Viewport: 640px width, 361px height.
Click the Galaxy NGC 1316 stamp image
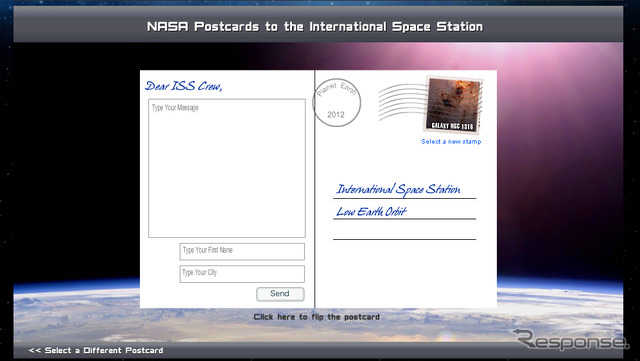(x=453, y=105)
